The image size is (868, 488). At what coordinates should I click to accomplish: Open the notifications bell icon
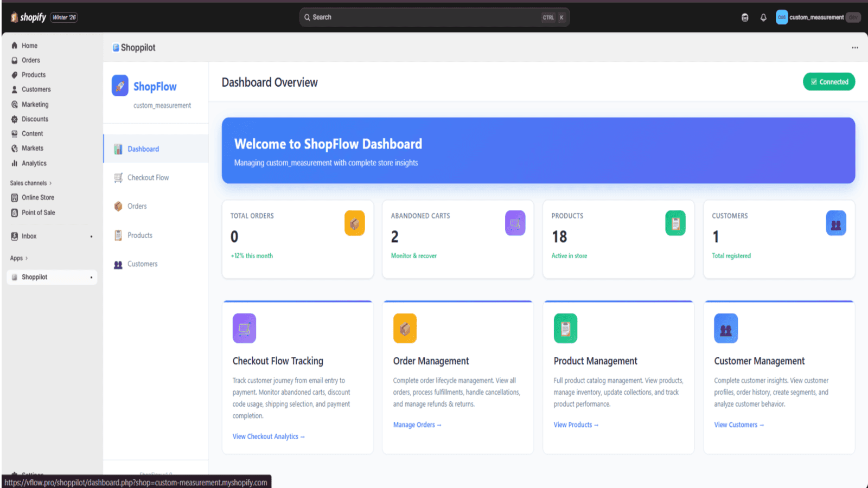pyautogui.click(x=763, y=17)
